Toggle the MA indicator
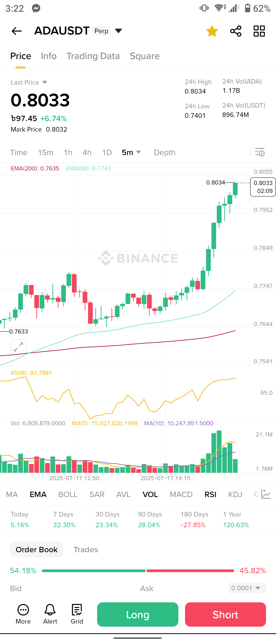 tap(12, 494)
